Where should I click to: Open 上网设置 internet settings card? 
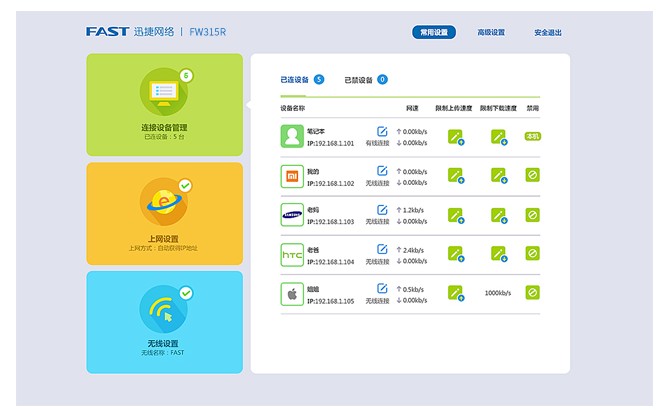click(165, 213)
